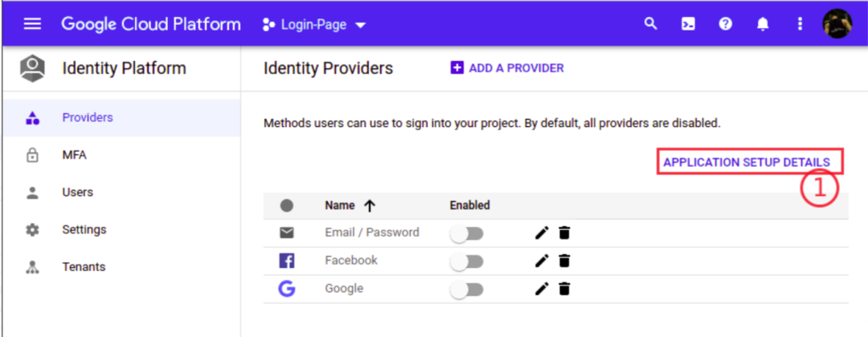Click the Email envelope provider icon

pyautogui.click(x=286, y=232)
